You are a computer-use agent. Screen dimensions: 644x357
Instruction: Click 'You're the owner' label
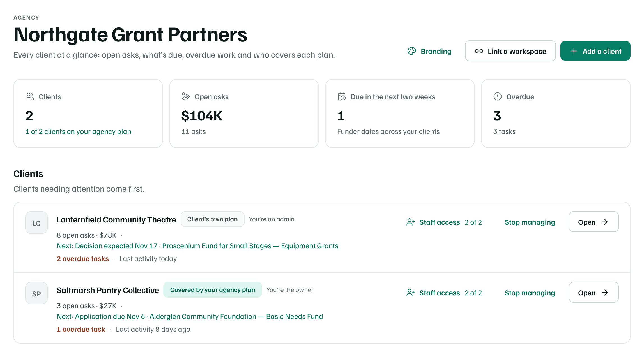coord(290,290)
